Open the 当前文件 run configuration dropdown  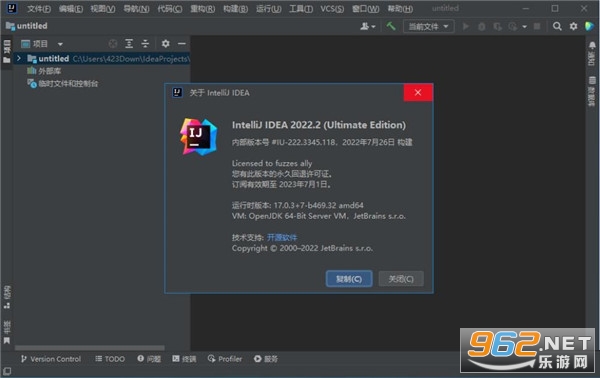tap(428, 26)
